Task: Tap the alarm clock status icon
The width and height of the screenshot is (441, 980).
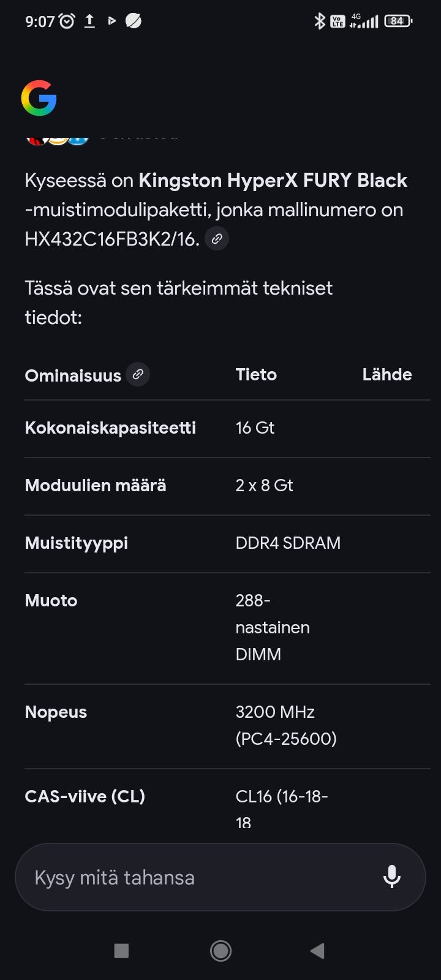Action: [x=67, y=21]
